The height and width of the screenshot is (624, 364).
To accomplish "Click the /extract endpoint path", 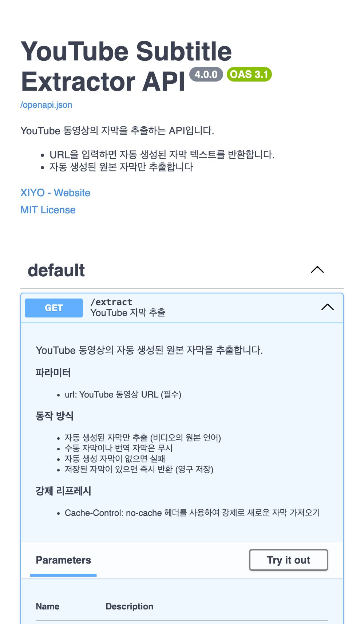I will pyautogui.click(x=111, y=302).
